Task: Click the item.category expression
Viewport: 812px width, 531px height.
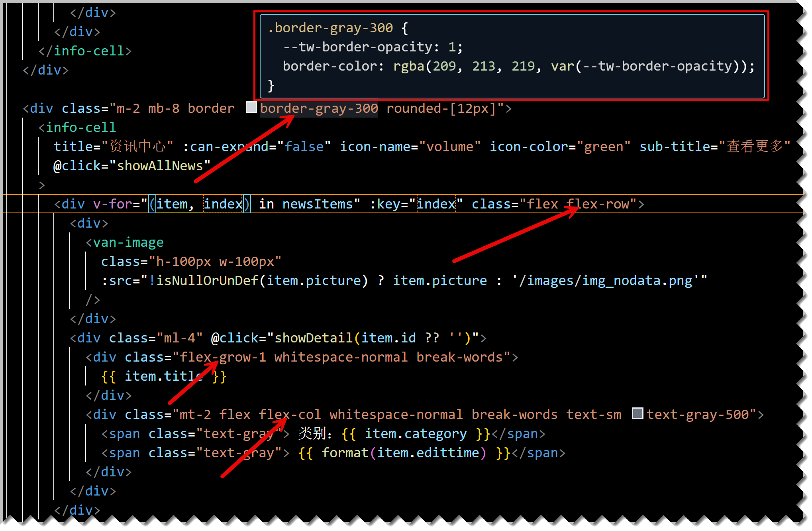Action: coord(416,434)
